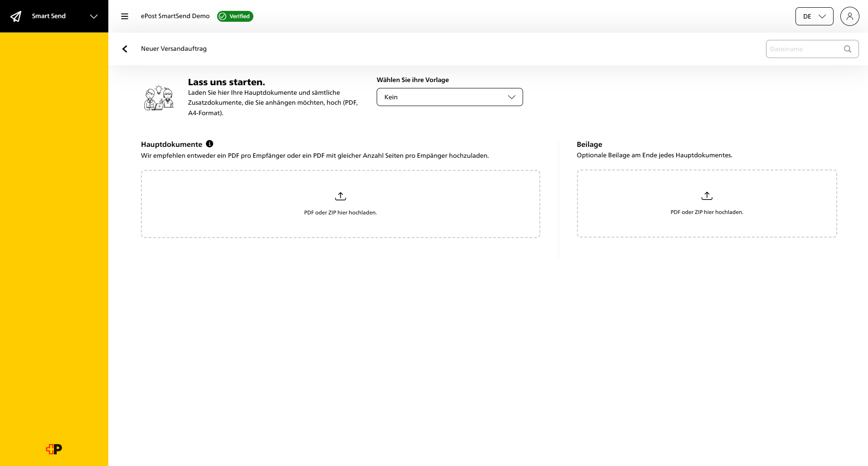This screenshot has height=466, width=868.
Task: Expand the Smart Send app switcher chevron
Action: point(94,16)
